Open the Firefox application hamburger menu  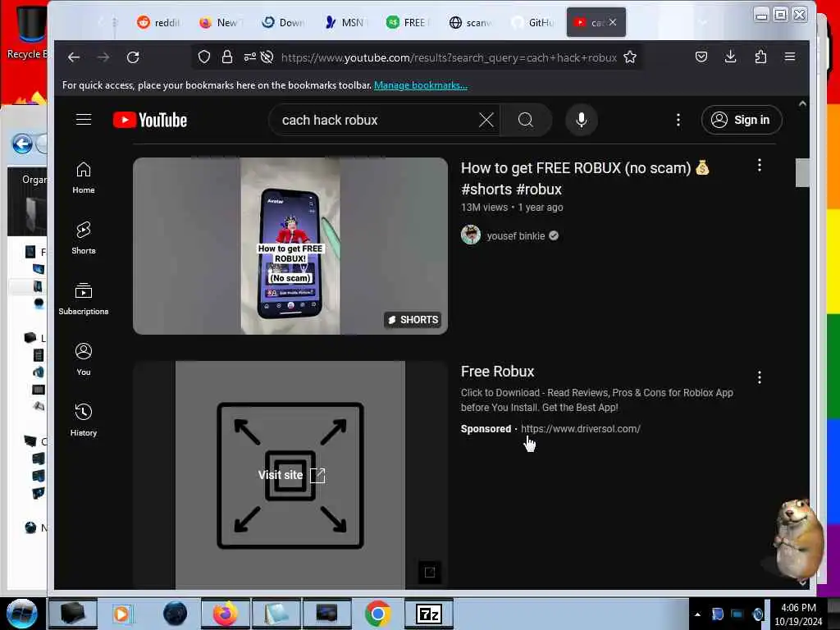click(x=790, y=57)
